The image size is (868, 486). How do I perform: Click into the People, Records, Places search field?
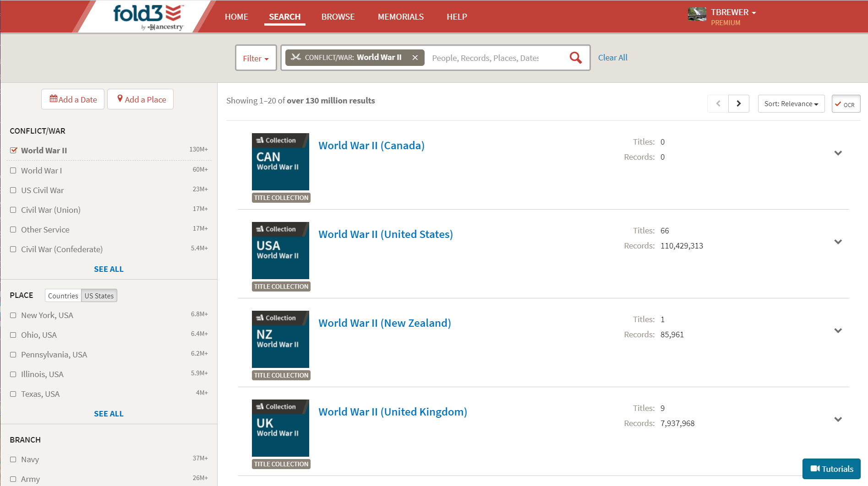(x=492, y=58)
